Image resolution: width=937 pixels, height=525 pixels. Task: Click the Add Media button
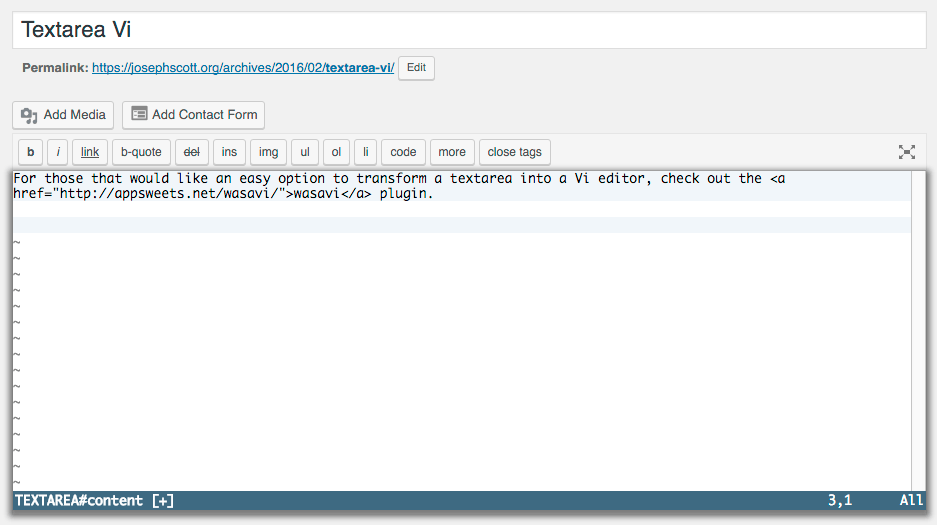[63, 115]
